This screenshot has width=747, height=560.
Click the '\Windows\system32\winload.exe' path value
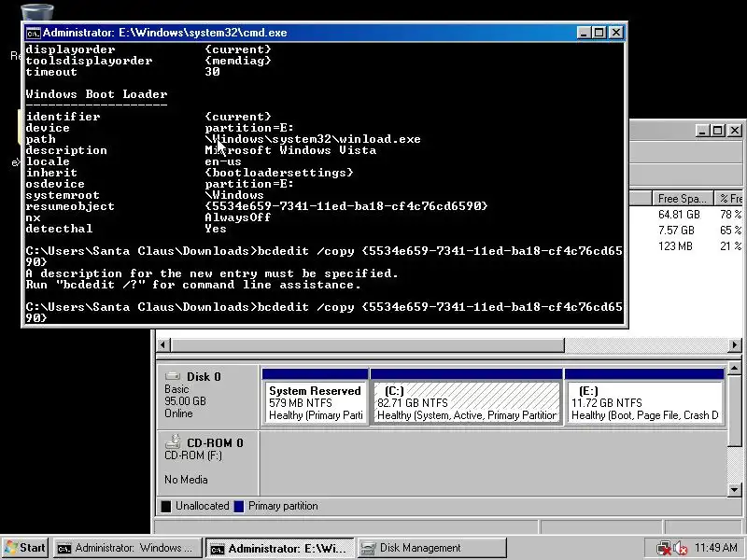(313, 138)
